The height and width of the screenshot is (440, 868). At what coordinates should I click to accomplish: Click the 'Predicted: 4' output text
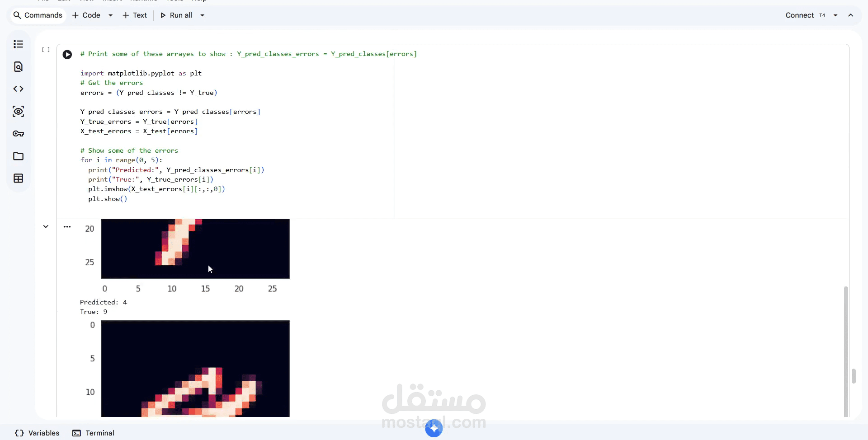104,302
